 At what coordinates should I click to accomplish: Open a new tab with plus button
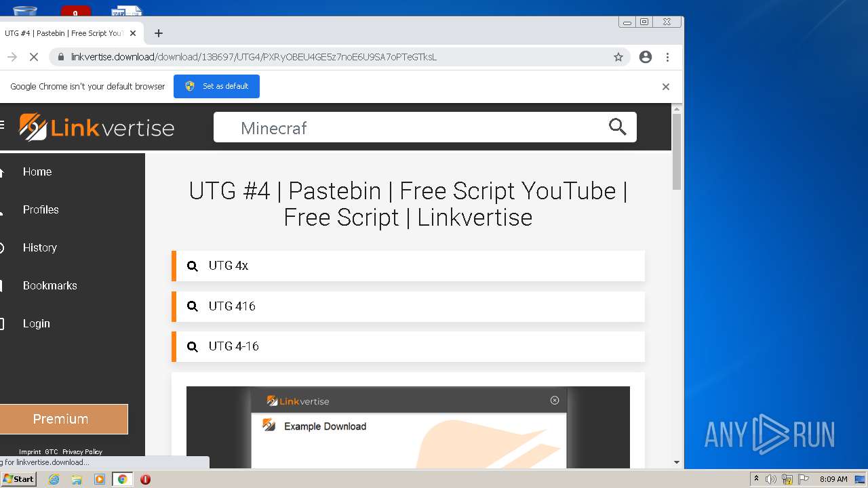pos(159,33)
